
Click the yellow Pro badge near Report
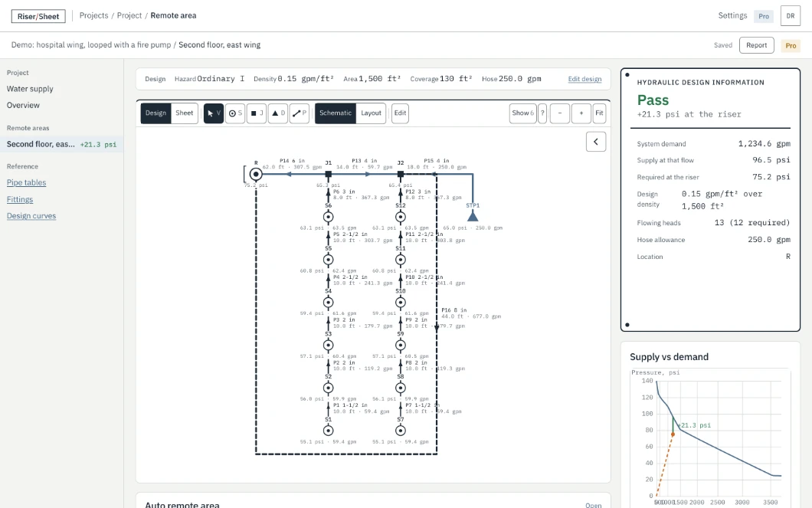pyautogui.click(x=791, y=45)
